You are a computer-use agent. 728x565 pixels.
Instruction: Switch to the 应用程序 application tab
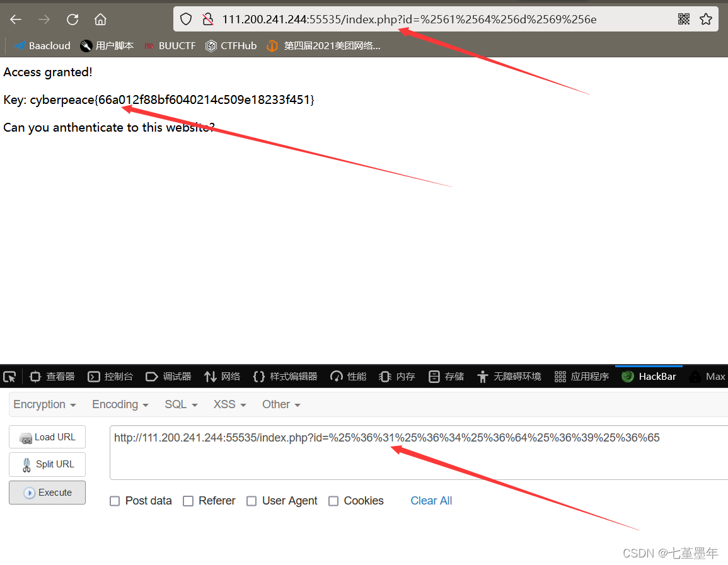tap(581, 376)
